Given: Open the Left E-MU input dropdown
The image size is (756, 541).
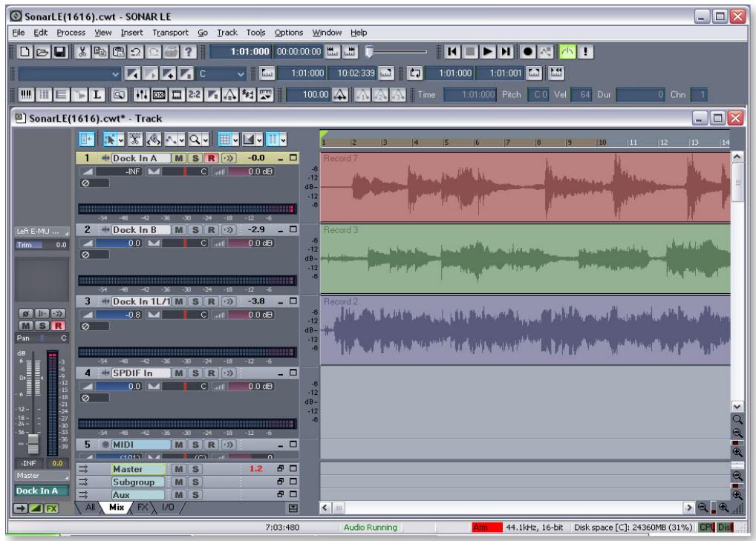Looking at the screenshot, I should 42,231.
